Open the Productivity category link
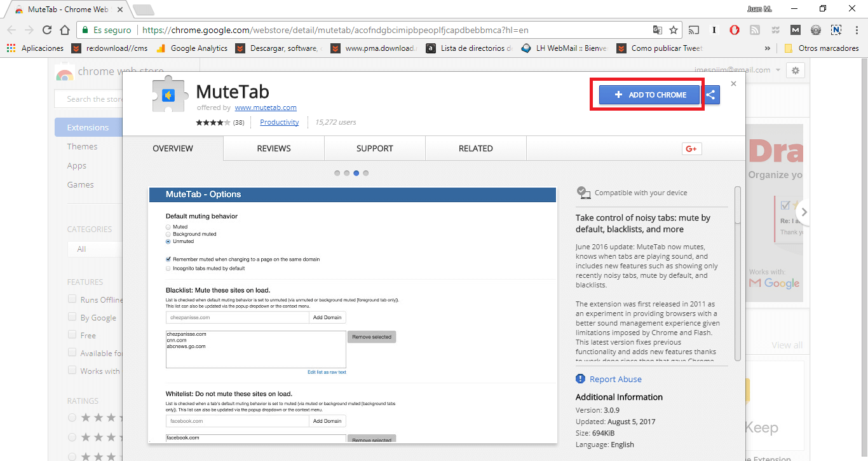The width and height of the screenshot is (868, 461). [280, 122]
